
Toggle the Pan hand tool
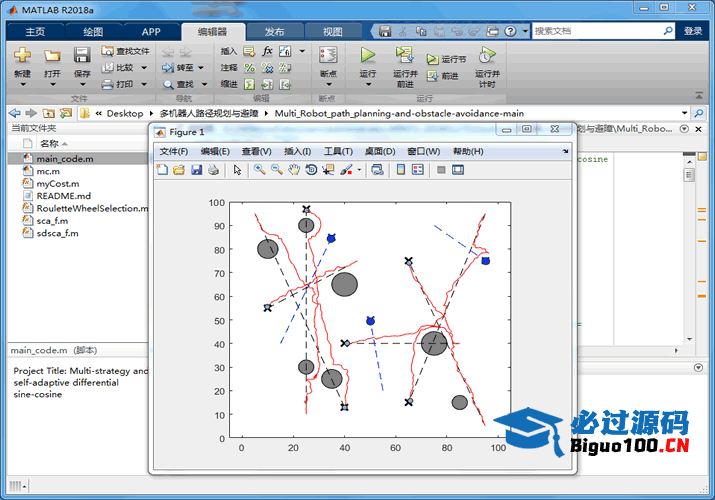[x=293, y=170]
